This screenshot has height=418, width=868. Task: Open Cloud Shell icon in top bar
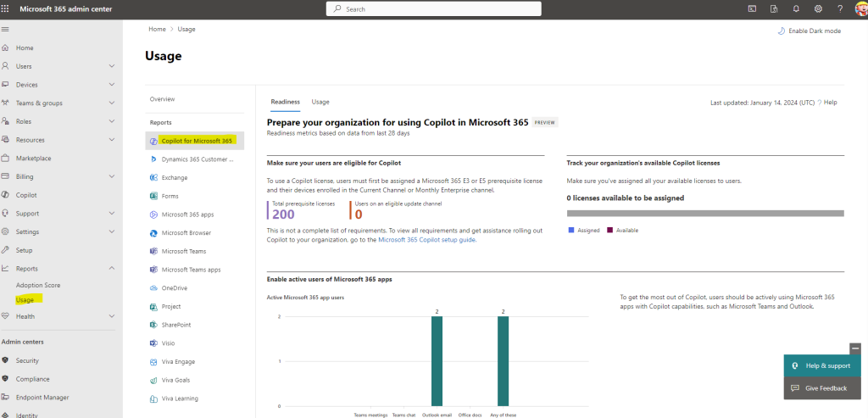(753, 8)
